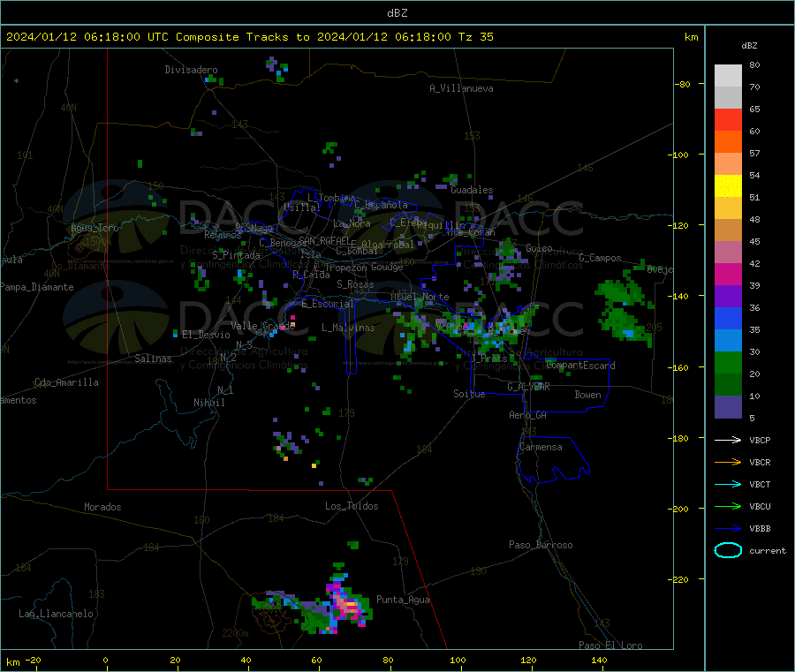Select the blue 35-36 dBZ swatch
The image size is (795, 672).
(728, 318)
